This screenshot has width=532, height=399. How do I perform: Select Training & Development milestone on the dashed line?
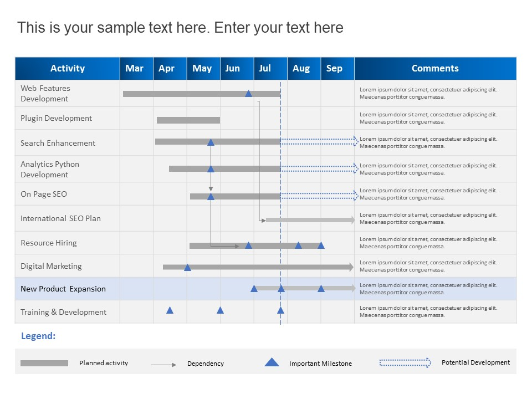(280, 310)
